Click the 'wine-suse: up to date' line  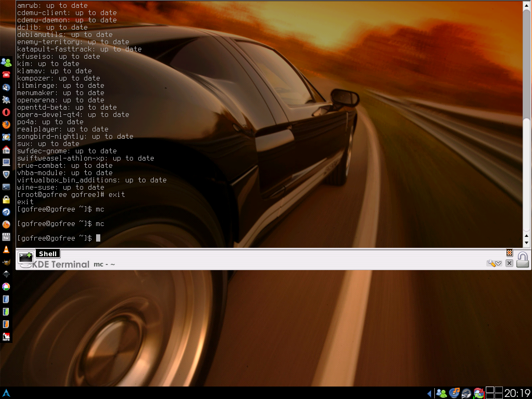pos(61,187)
